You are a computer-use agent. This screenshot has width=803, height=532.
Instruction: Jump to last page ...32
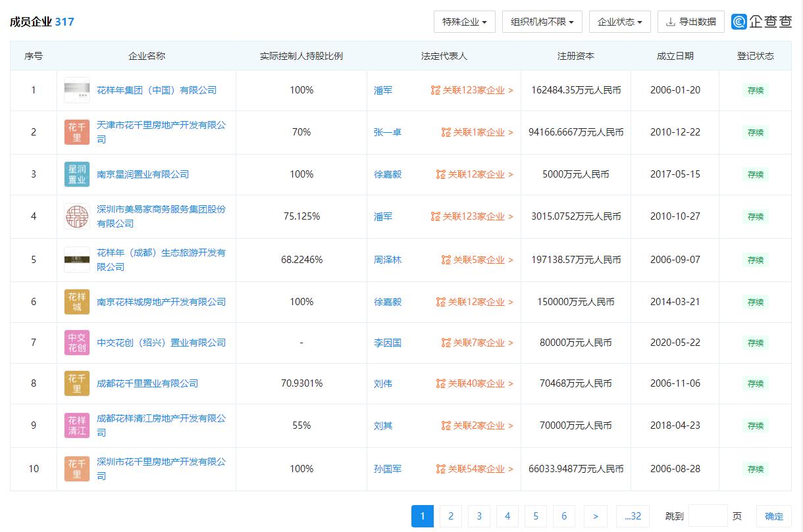click(x=633, y=516)
